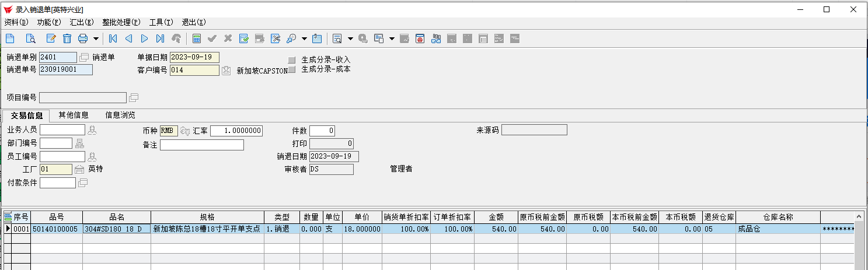Jump to the last record
868x270 pixels.
160,38
